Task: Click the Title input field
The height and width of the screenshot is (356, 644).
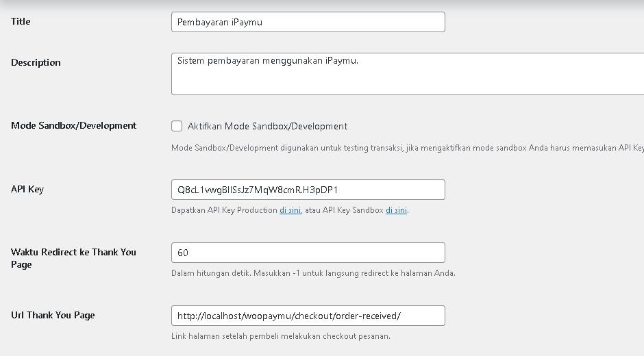Action: (x=308, y=22)
